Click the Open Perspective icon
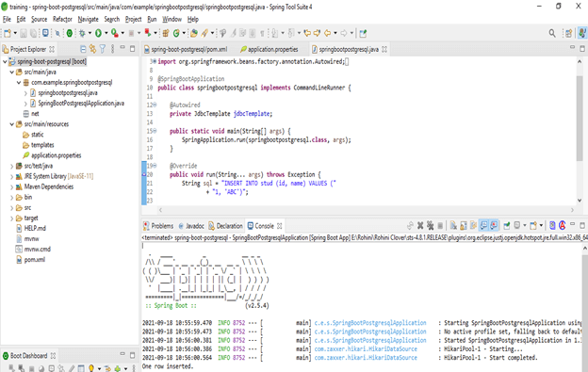 click(568, 33)
